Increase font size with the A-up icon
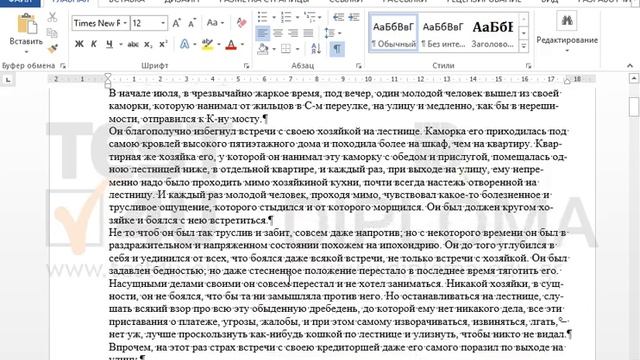The image size is (640, 360). (176, 23)
